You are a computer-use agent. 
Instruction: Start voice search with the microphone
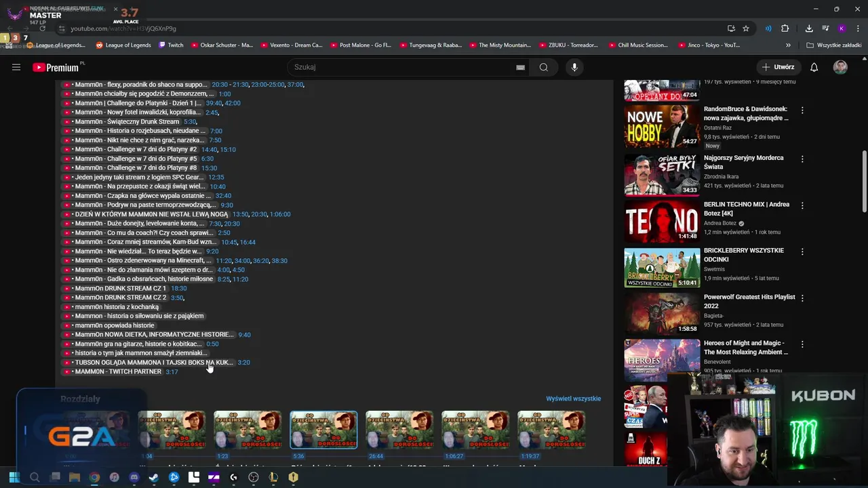pos(574,67)
